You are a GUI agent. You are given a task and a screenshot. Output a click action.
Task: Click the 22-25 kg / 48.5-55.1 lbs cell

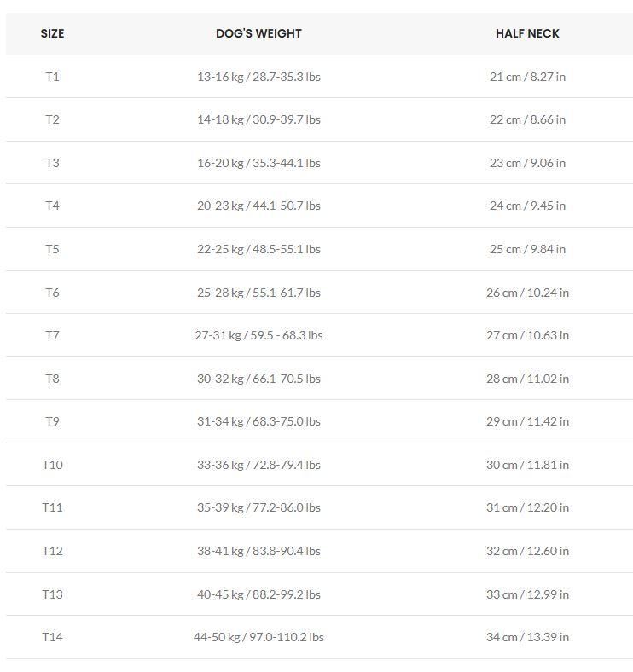[258, 249]
